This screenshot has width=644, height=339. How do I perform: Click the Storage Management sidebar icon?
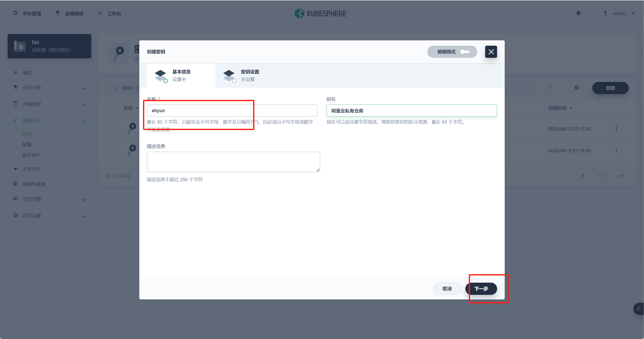pyautogui.click(x=15, y=104)
